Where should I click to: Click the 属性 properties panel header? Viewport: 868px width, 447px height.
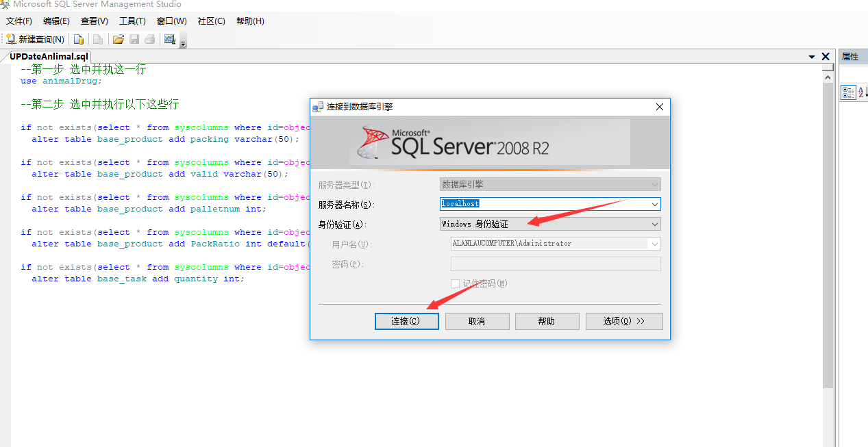point(853,57)
